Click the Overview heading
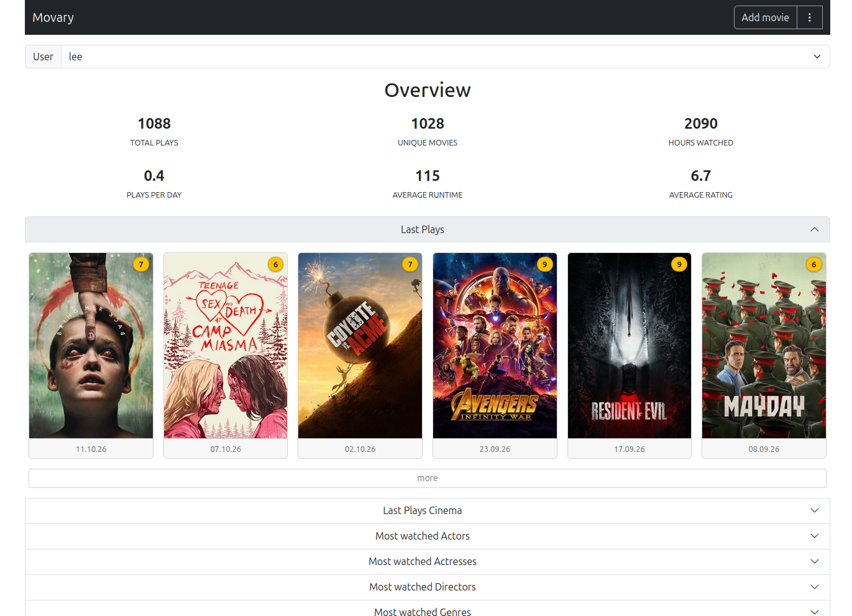Screen dimensions: 852x616 click(428, 90)
